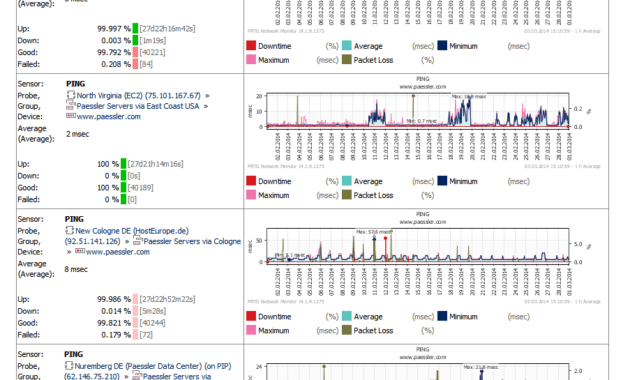
Task: Click the group icon next to (62.146.75.210)
Action: coord(137,376)
